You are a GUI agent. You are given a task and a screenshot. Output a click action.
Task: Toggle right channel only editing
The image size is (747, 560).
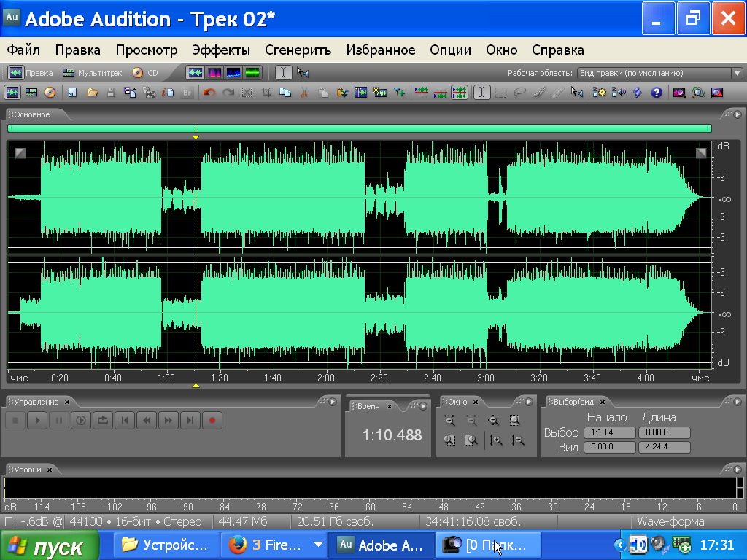[440, 93]
